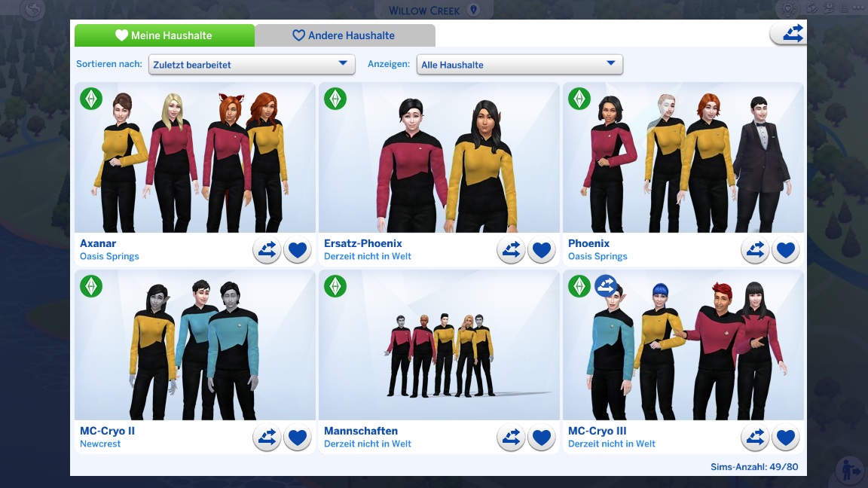Viewport: 868px width, 488px height.
Task: Open the Anzeigen Alle Haushalte dropdown
Action: pos(519,64)
